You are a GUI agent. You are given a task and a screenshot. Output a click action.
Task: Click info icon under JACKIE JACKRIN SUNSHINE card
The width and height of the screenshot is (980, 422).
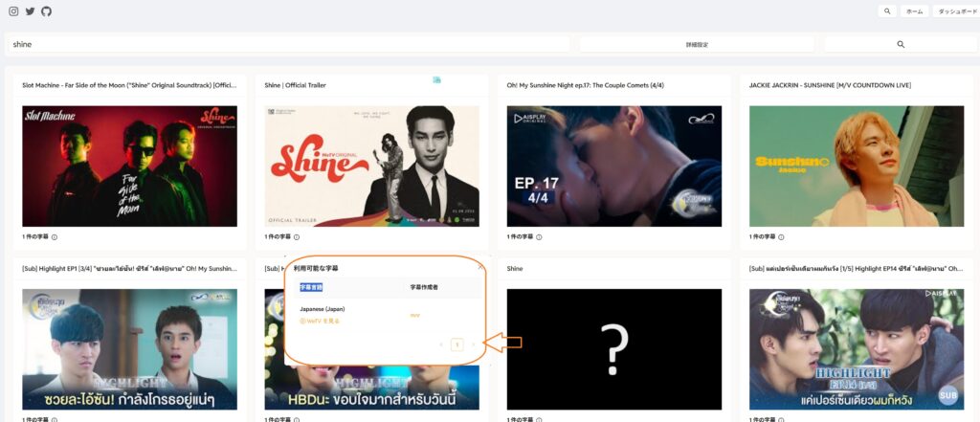coord(781,237)
